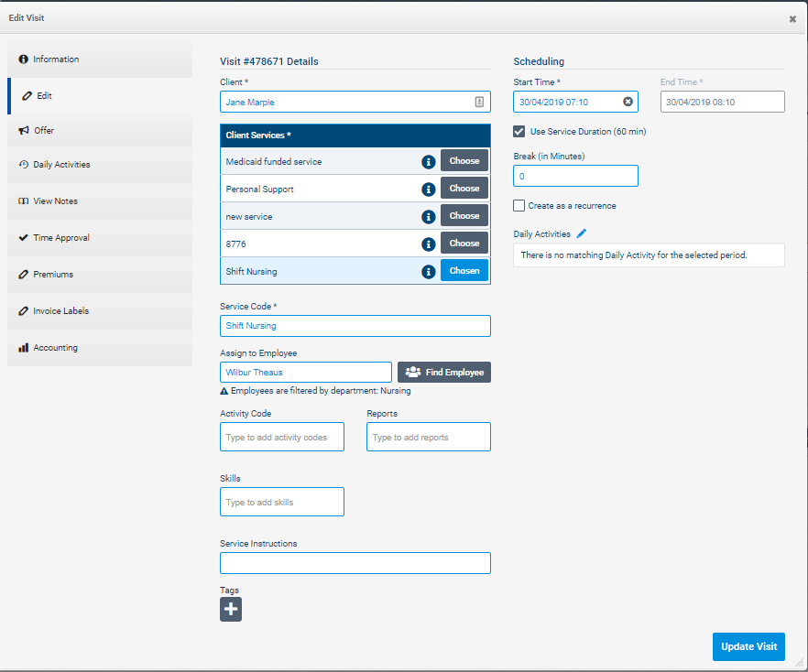Click the plus icon to add tags
The height and width of the screenshot is (672, 808).
[x=231, y=610]
